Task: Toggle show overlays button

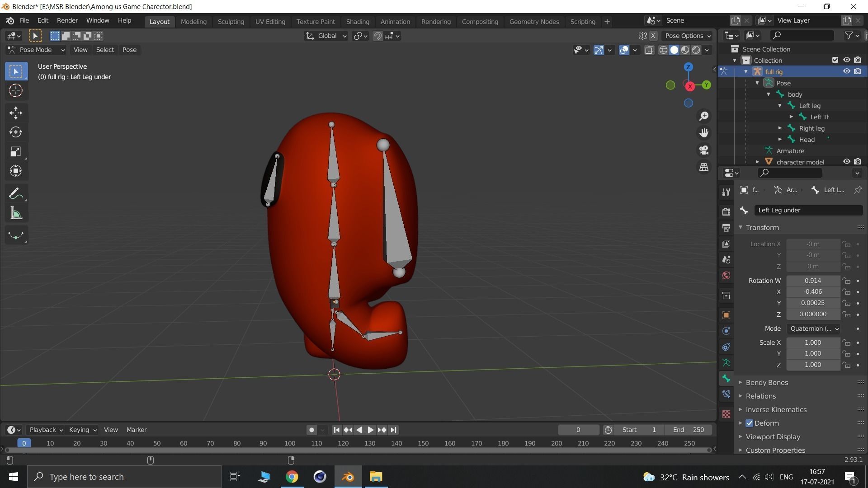Action: click(624, 50)
